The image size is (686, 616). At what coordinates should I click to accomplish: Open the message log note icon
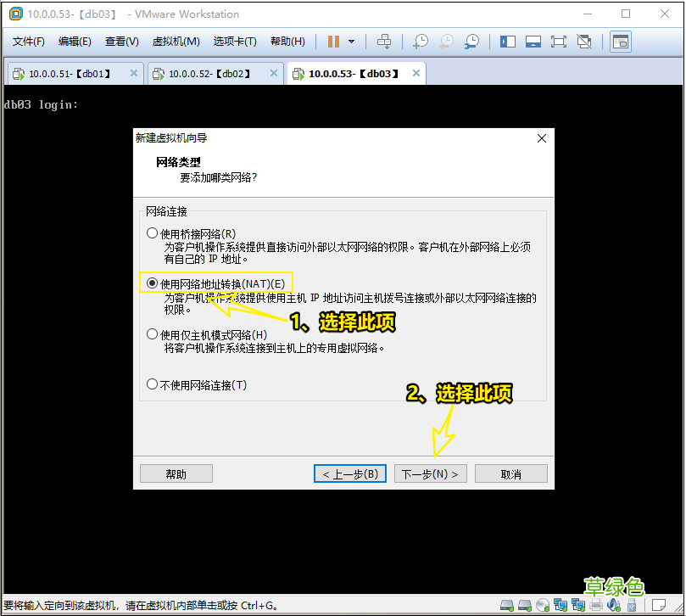click(x=658, y=605)
